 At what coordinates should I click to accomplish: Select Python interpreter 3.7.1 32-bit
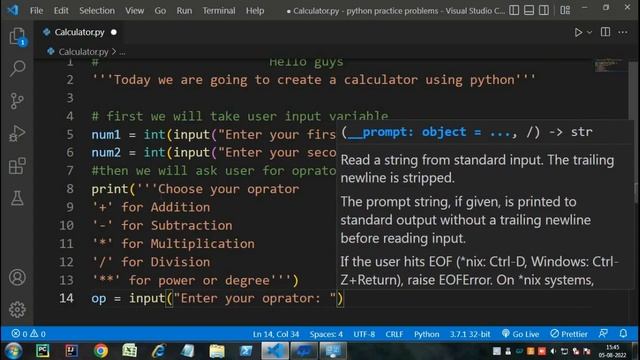point(470,334)
